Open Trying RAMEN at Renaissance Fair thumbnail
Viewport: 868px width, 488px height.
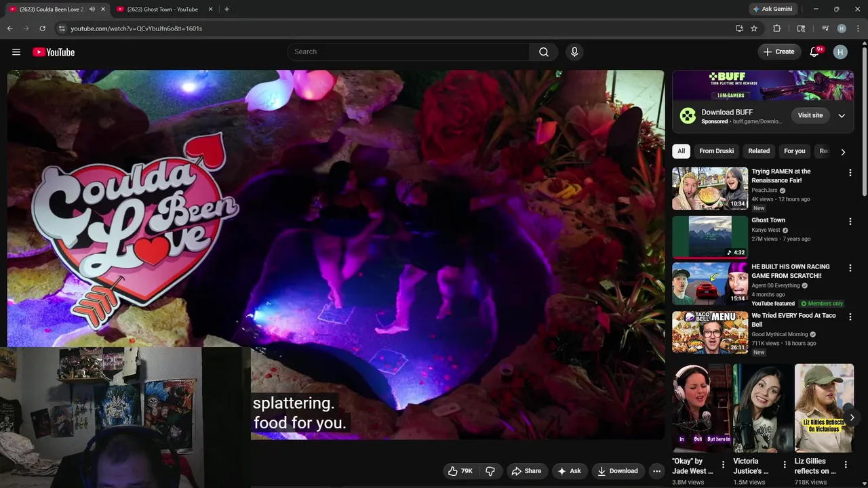coord(710,189)
